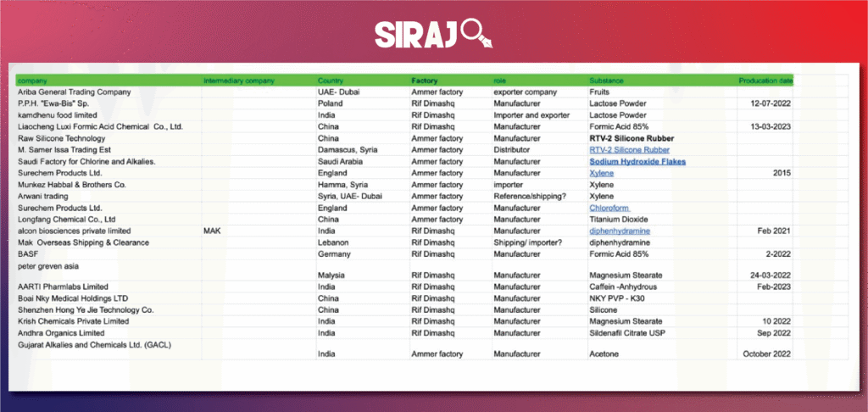
Task: Click the SIRAJ magnifier pen icon
Action: [x=476, y=34]
